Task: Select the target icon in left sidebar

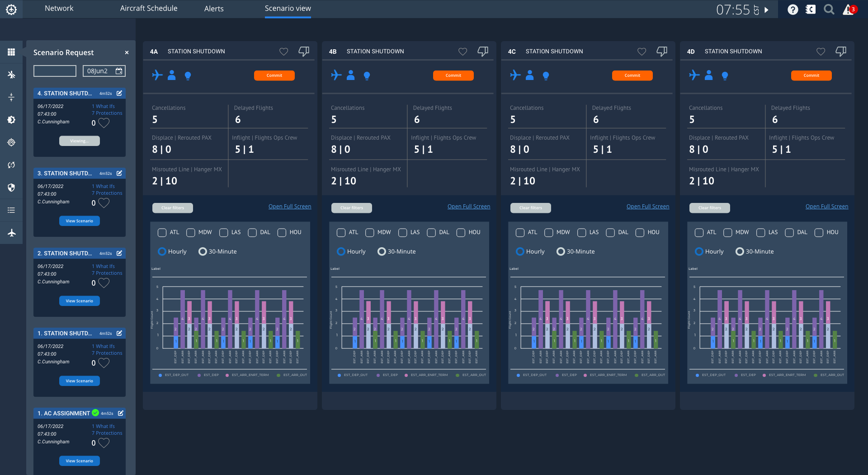Action: [11, 142]
